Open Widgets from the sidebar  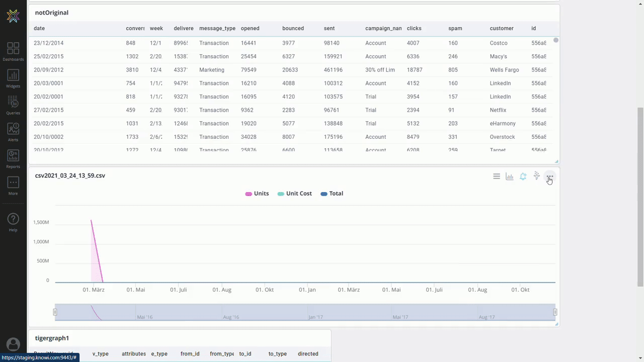[x=13, y=78]
